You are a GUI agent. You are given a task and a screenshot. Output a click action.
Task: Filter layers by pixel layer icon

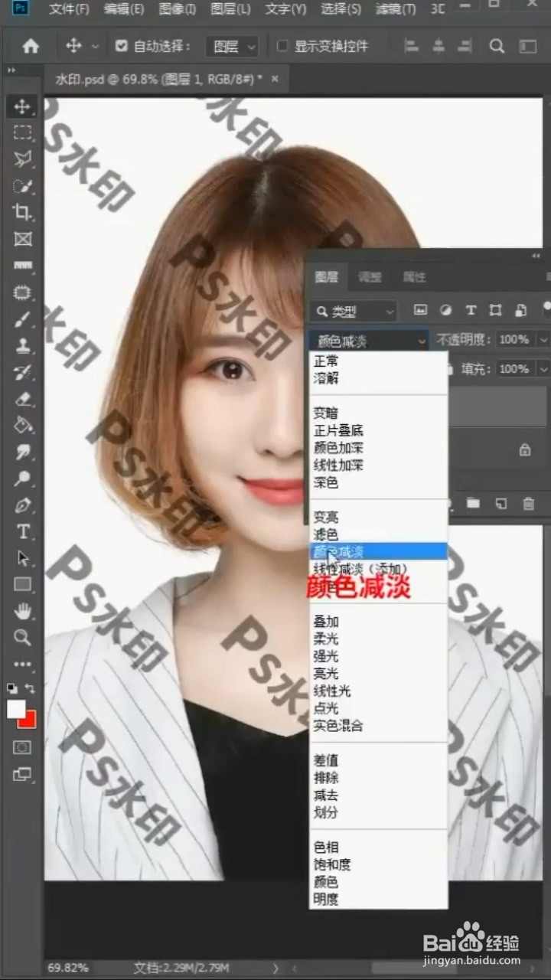419,310
